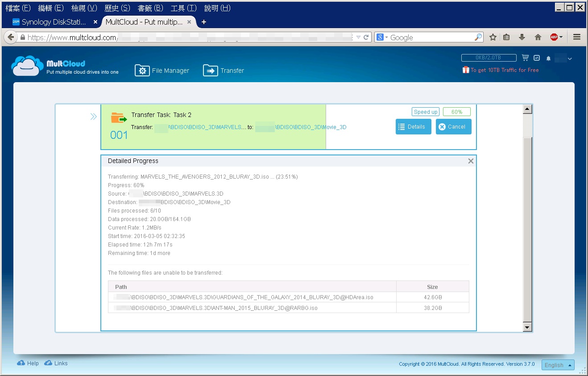Open the Help link

pyautogui.click(x=28, y=363)
